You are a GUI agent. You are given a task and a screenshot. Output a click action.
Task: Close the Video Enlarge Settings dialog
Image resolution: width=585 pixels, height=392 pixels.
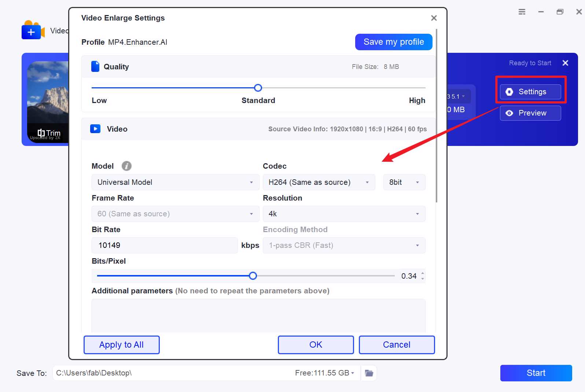[x=434, y=18]
